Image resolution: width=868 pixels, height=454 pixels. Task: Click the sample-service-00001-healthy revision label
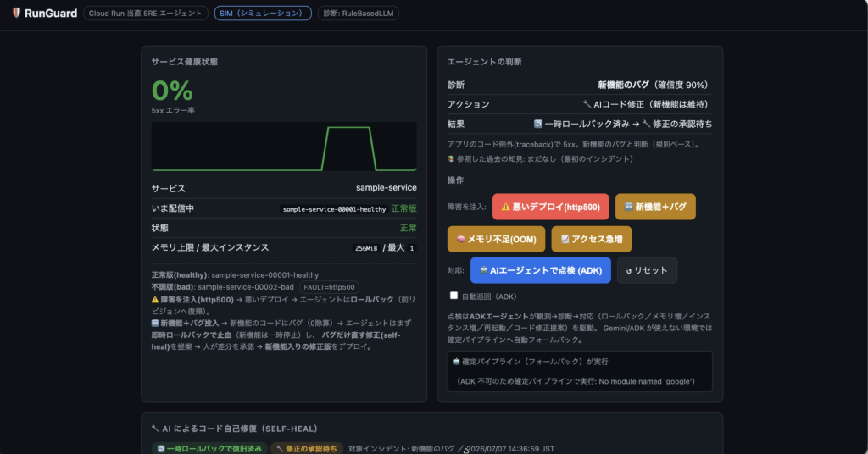pyautogui.click(x=334, y=209)
